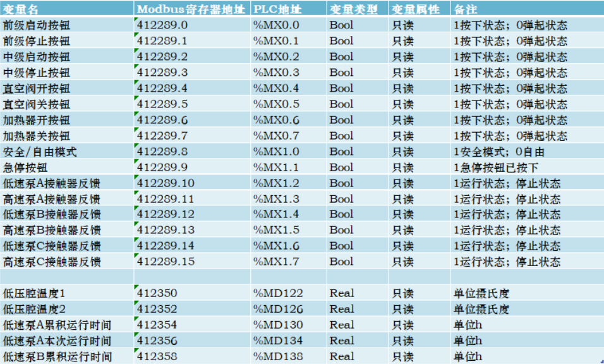
Task: Click the remark "1急停按钮已按下"
Action: coord(496,167)
